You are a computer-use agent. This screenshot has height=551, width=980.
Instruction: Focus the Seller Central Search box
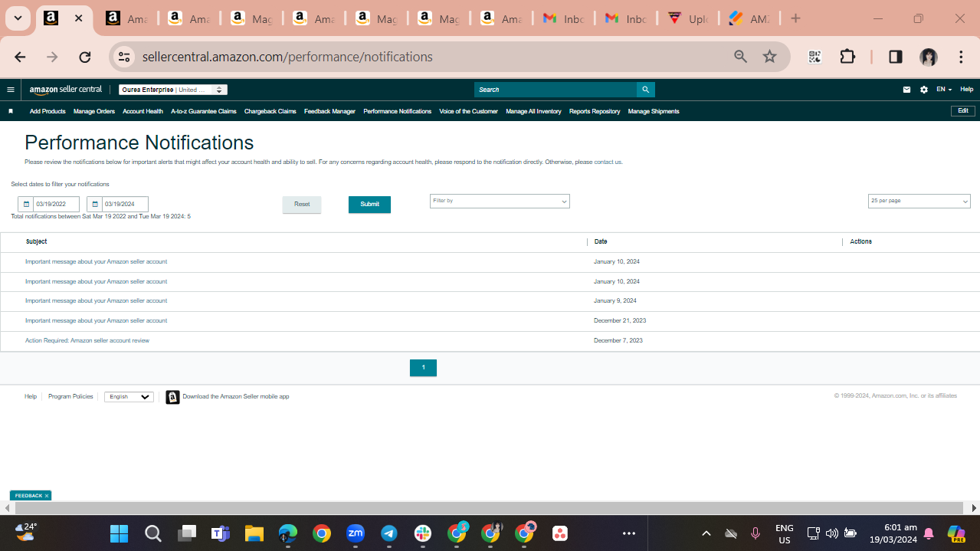[556, 90]
